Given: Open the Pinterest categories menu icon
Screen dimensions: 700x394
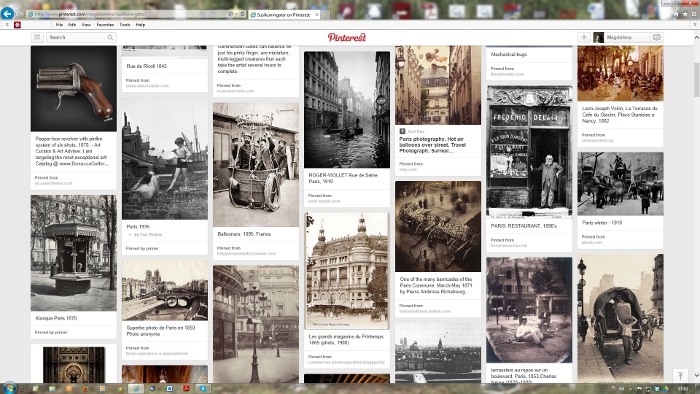Looking at the screenshot, I should tap(37, 37).
